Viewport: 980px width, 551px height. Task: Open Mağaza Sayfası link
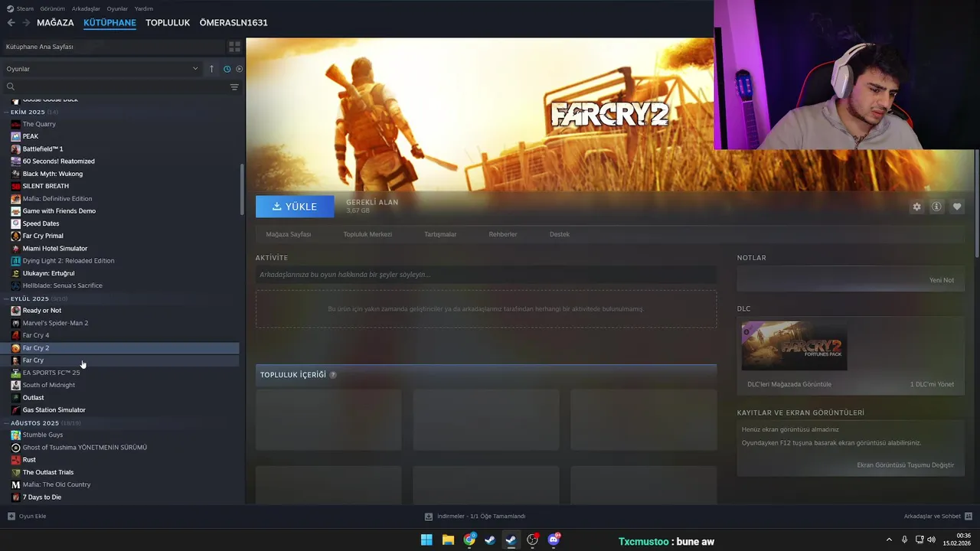(289, 234)
